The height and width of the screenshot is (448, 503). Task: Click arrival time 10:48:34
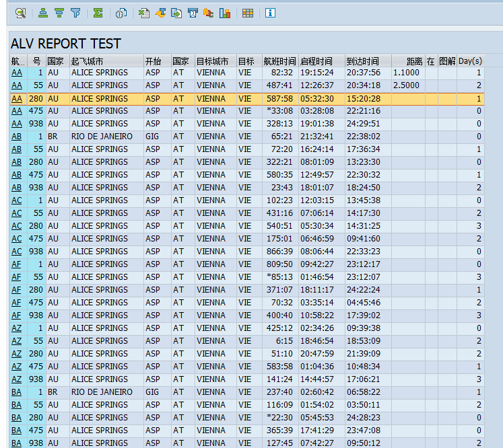pyautogui.click(x=364, y=367)
